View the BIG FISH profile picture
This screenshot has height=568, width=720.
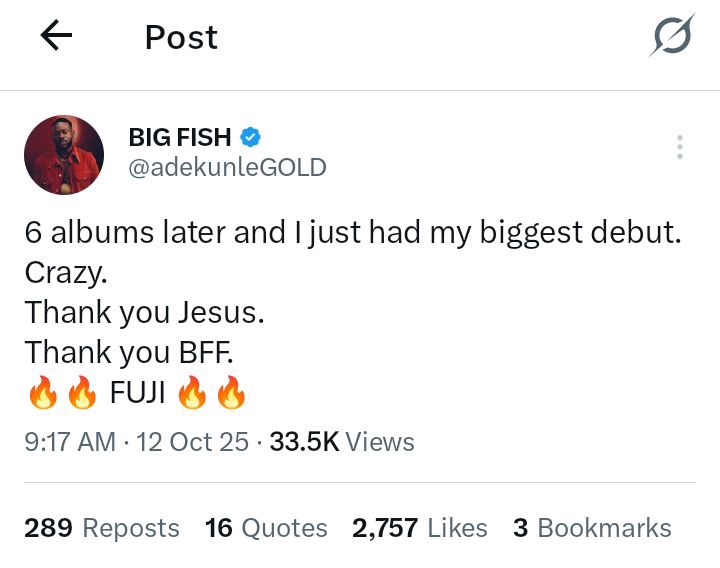64,154
